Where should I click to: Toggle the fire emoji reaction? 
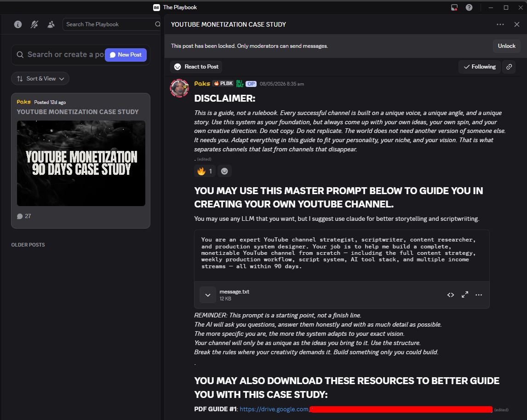[205, 171]
